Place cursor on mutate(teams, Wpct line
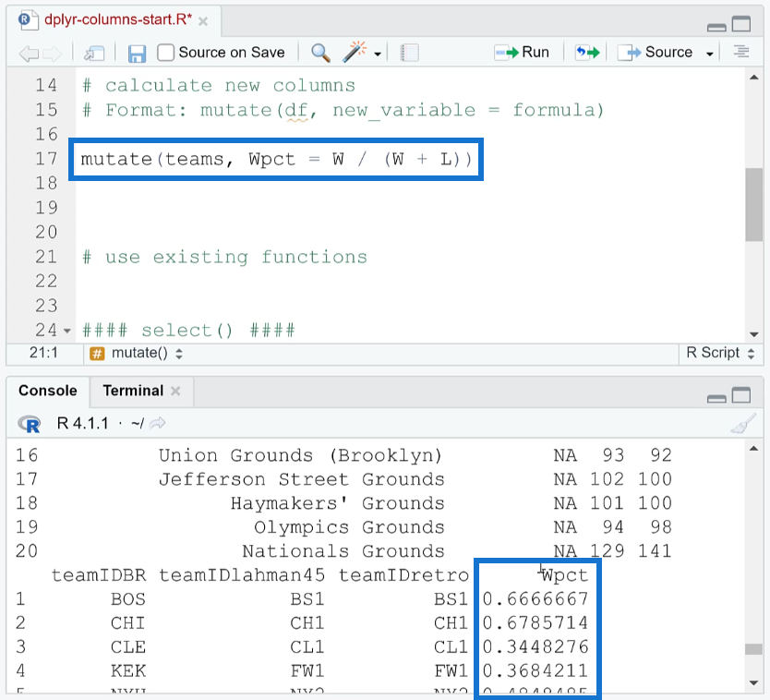Screen dimensions: 770x700 coord(276,160)
